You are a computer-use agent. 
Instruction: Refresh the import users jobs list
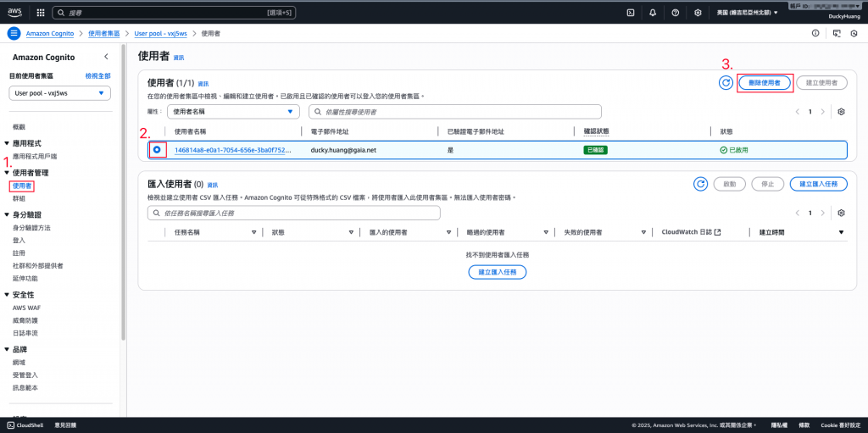[x=701, y=184]
